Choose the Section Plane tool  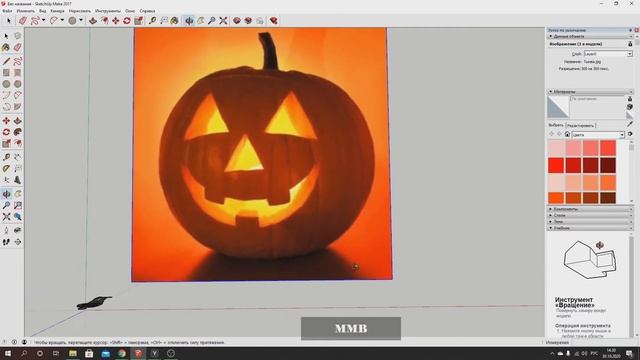point(18,242)
